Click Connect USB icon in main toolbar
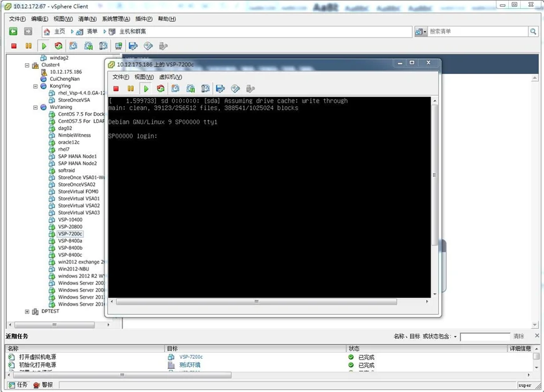Image resolution: width=544 pixels, height=392 pixels. pos(163,46)
